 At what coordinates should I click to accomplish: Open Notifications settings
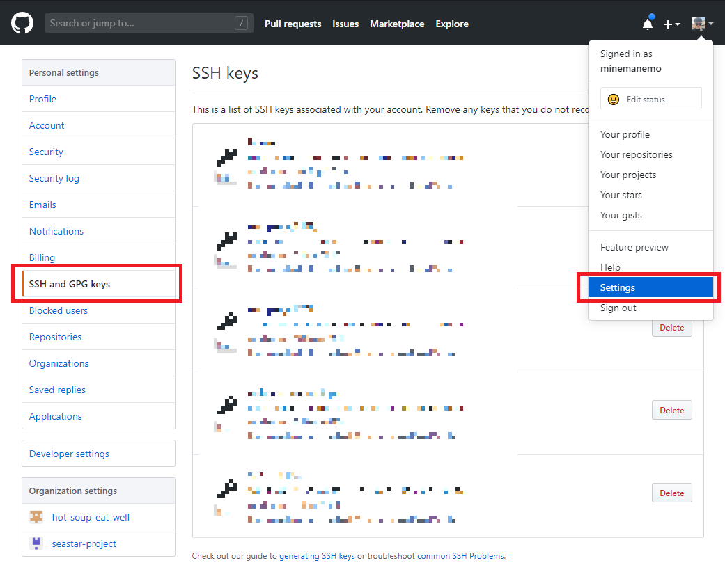(98, 231)
